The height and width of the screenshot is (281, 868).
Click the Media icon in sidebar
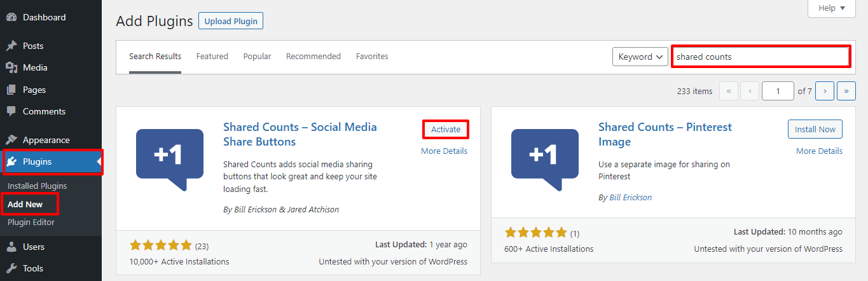click(x=11, y=68)
